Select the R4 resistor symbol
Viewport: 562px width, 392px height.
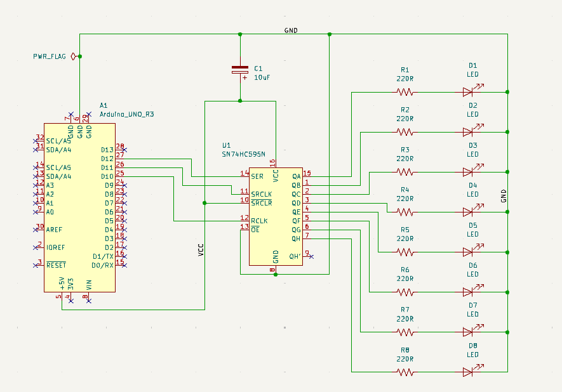click(x=405, y=212)
